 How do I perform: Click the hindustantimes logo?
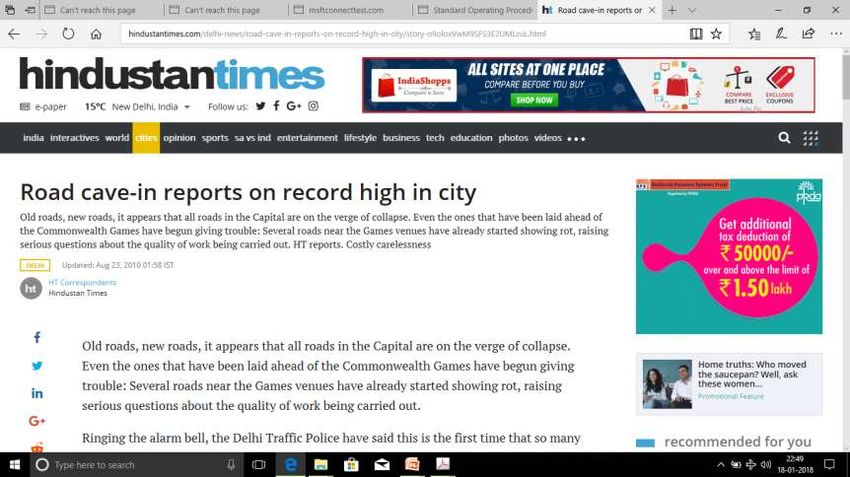172,74
